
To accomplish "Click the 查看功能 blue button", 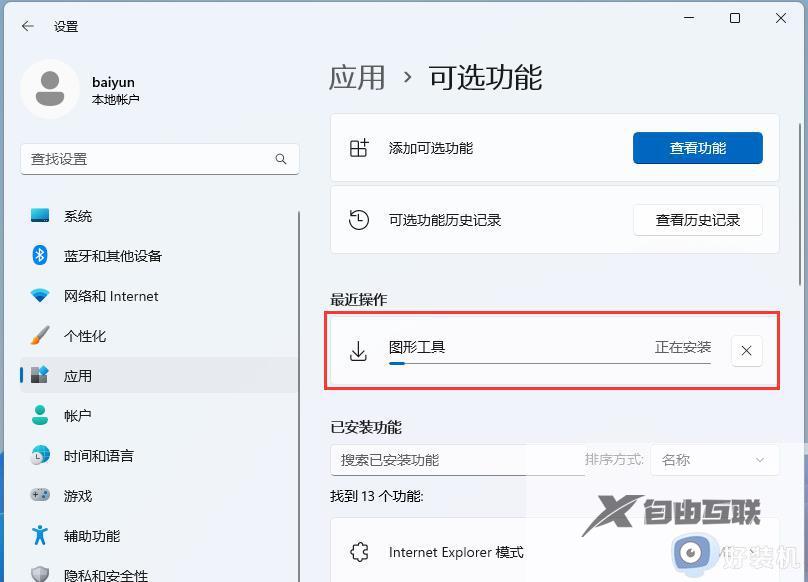I will tap(697, 147).
